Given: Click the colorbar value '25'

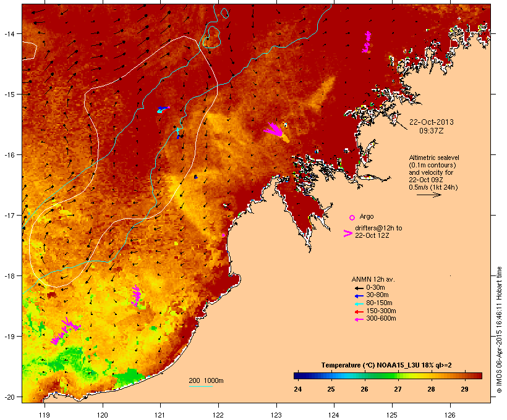Looking at the screenshot, I should coord(331,389).
